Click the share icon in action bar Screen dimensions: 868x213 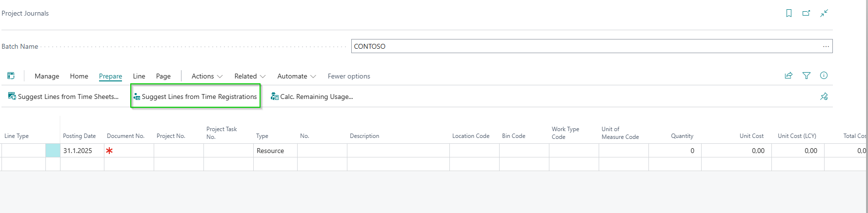[788, 76]
